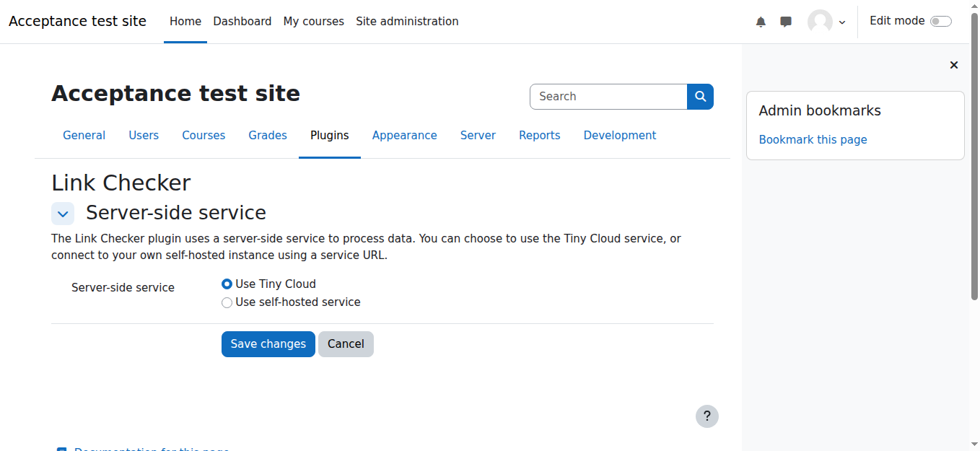The height and width of the screenshot is (451, 980).
Task: Select Use self-hosted service option
Action: tap(227, 302)
